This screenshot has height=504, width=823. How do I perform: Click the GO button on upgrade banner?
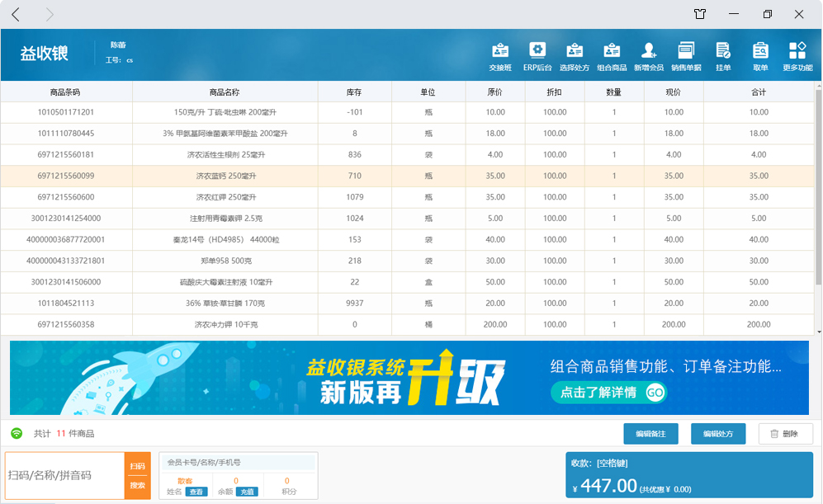[x=655, y=393]
